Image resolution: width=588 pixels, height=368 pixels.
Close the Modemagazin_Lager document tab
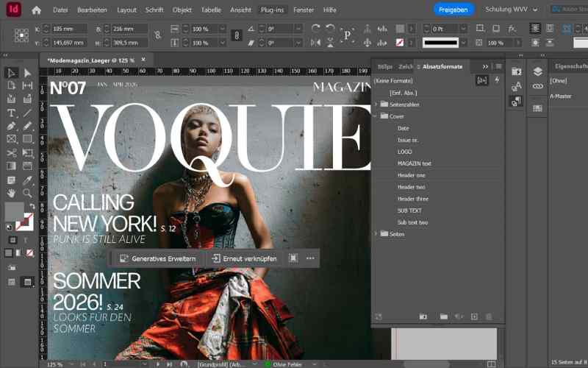(x=143, y=60)
